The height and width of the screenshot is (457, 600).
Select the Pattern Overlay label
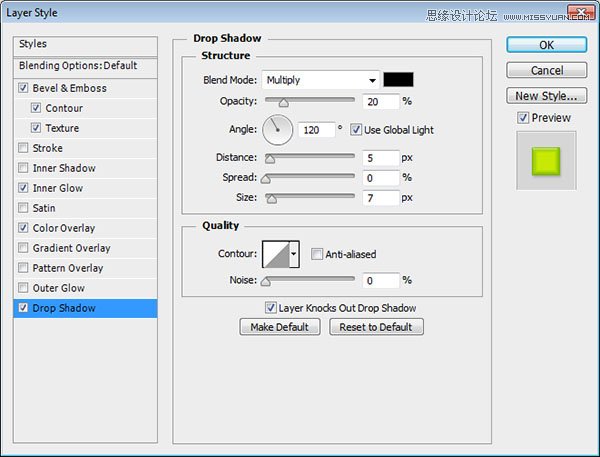tap(68, 268)
